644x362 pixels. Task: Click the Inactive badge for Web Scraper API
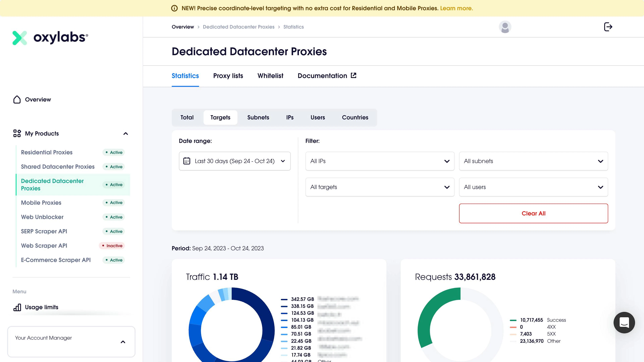click(112, 246)
